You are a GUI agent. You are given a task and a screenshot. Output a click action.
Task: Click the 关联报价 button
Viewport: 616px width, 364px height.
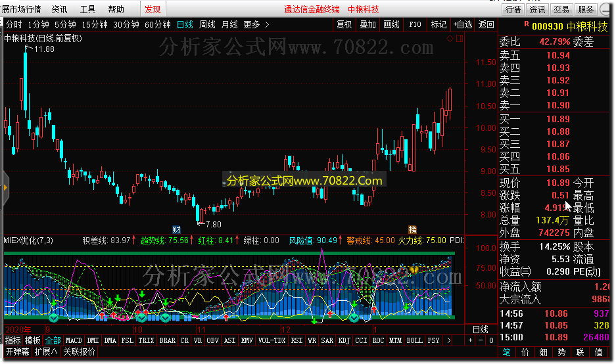[x=80, y=352]
